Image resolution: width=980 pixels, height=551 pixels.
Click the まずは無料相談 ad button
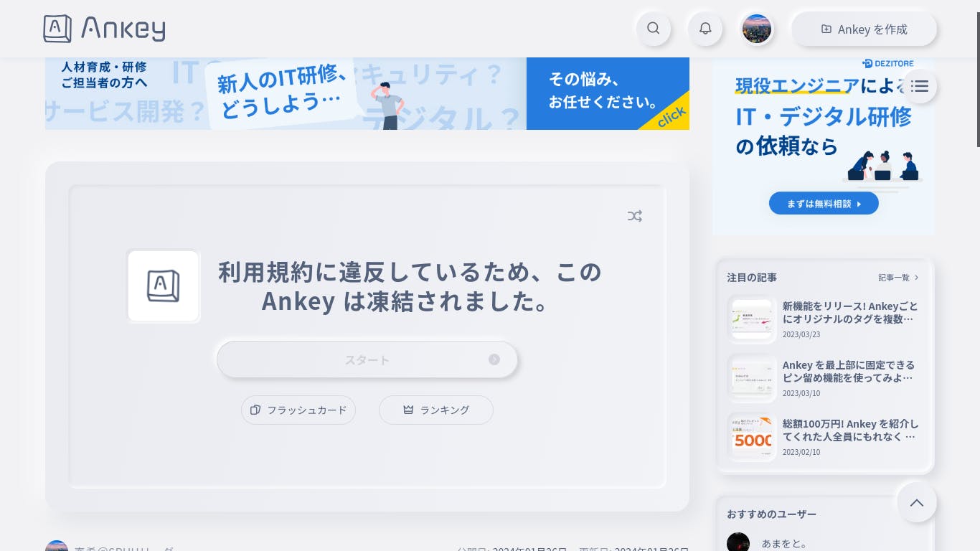pos(824,203)
